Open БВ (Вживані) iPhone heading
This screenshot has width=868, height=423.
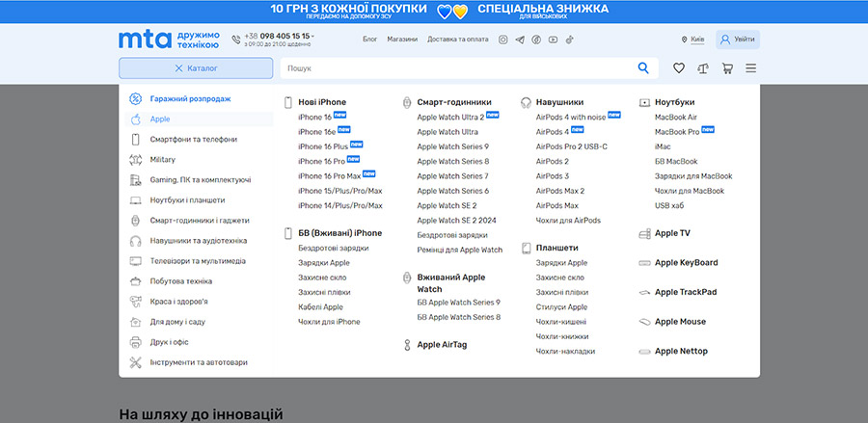click(x=339, y=233)
